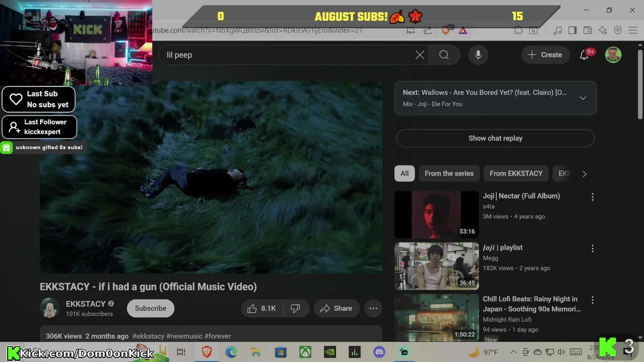Image resolution: width=644 pixels, height=362 pixels.
Task: Open the notifications bell with the 9+ badge
Action: click(584, 55)
